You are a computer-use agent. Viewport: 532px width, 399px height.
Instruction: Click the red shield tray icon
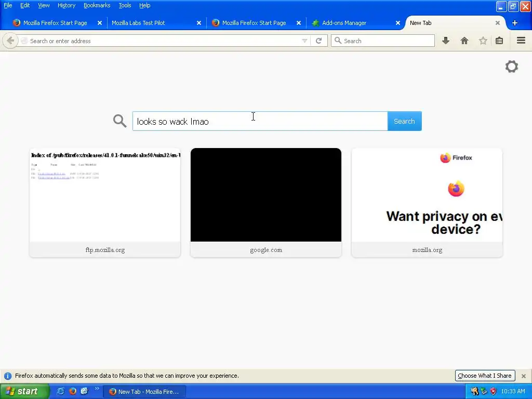tap(494, 391)
